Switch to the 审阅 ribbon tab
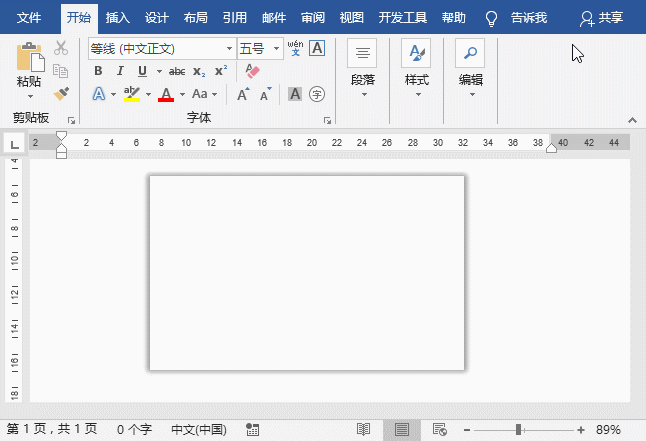This screenshot has width=646, height=441. point(313,17)
